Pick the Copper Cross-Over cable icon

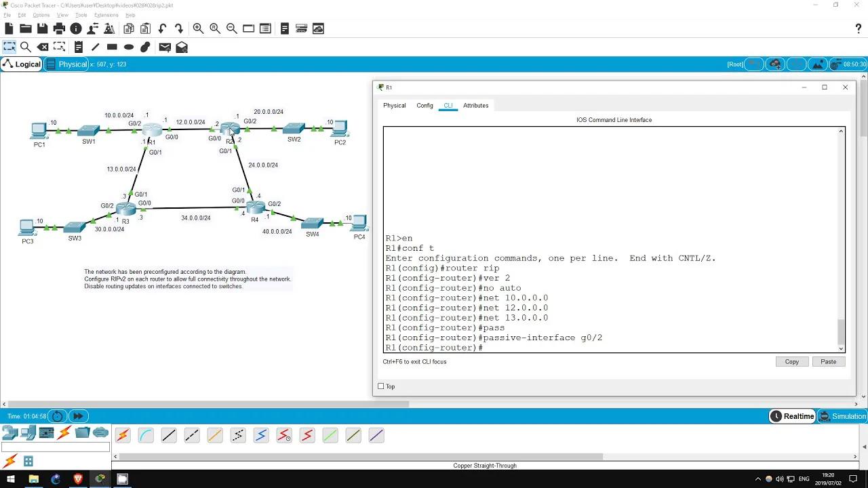coord(192,434)
